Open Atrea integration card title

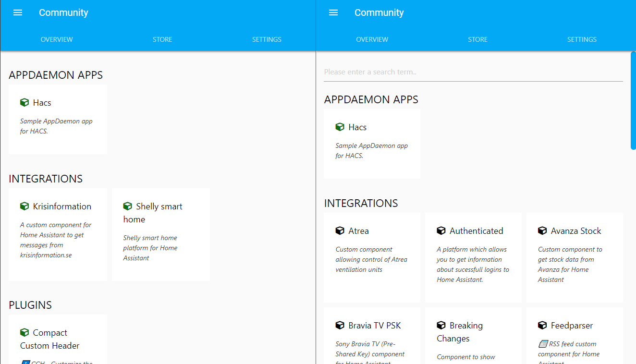click(x=359, y=231)
